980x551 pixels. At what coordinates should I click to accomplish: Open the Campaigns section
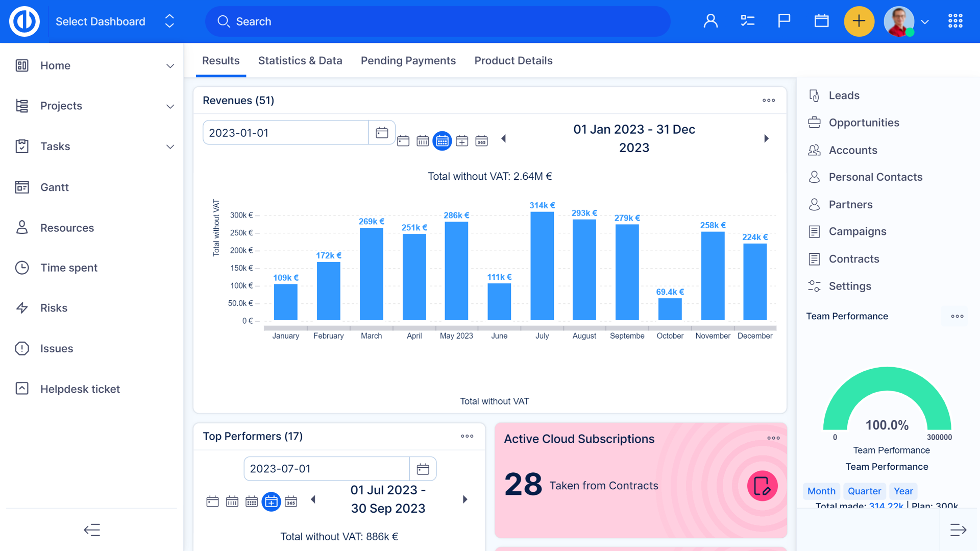coord(857,231)
